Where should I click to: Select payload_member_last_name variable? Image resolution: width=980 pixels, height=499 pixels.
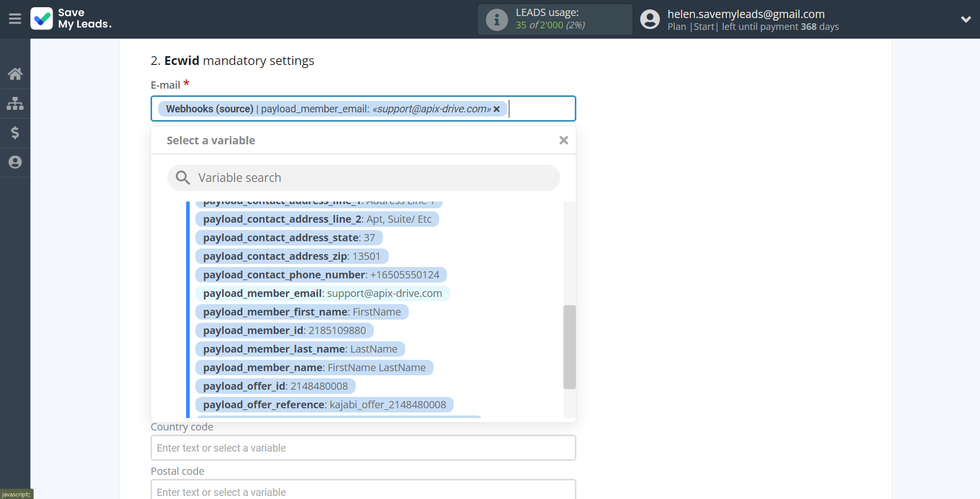[x=300, y=349]
